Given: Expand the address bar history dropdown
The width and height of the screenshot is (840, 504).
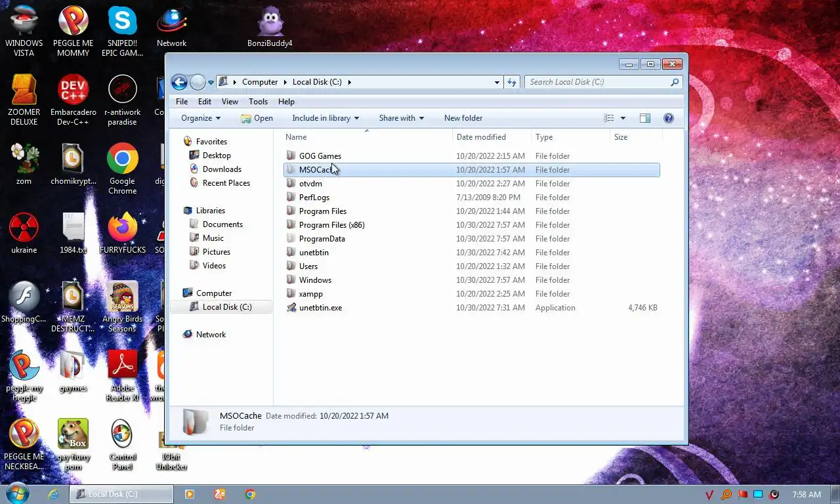Looking at the screenshot, I should pyautogui.click(x=497, y=82).
